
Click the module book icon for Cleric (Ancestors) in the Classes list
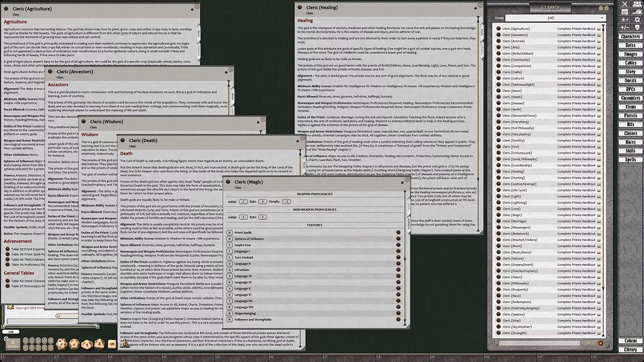tap(599, 35)
